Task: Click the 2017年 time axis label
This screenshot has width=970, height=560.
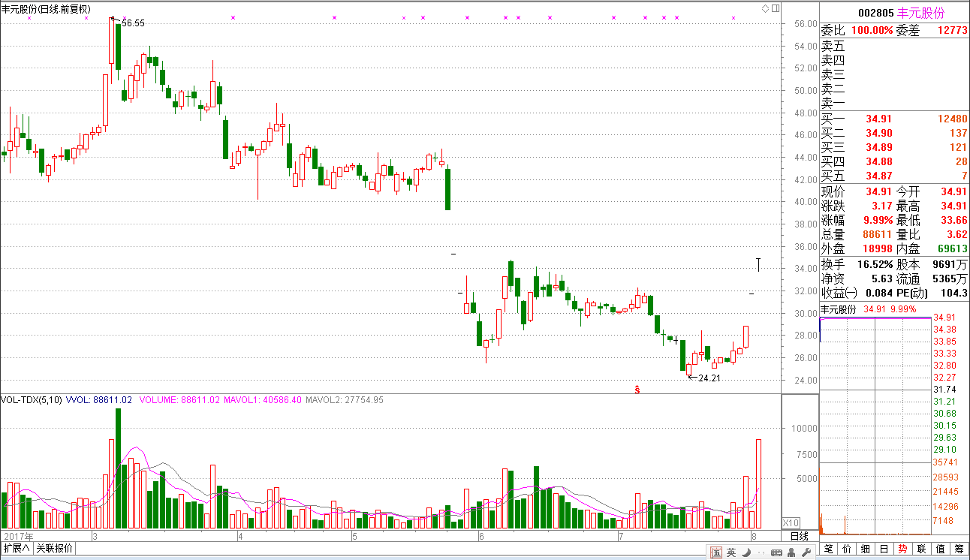Action: (20, 536)
